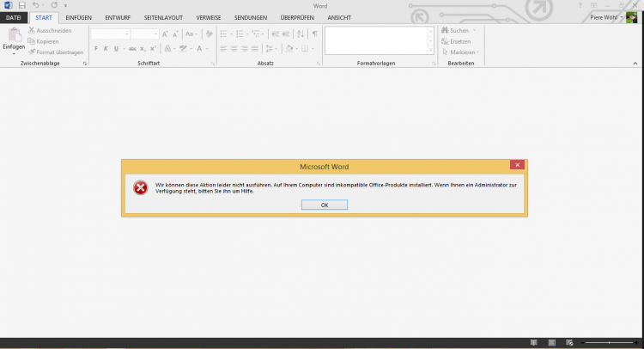
Task: Open the ÜBERPRÜFEN ribbon tab
Action: 297,18
